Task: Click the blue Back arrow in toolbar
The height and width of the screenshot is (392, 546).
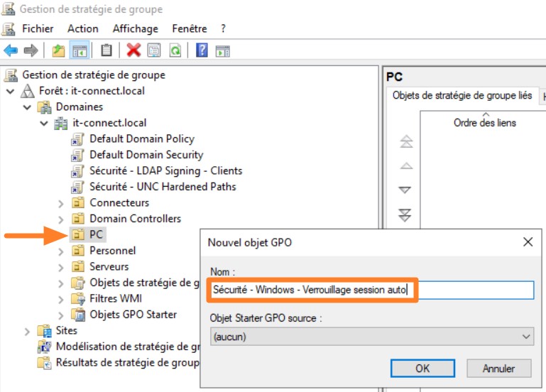Action: click(11, 50)
